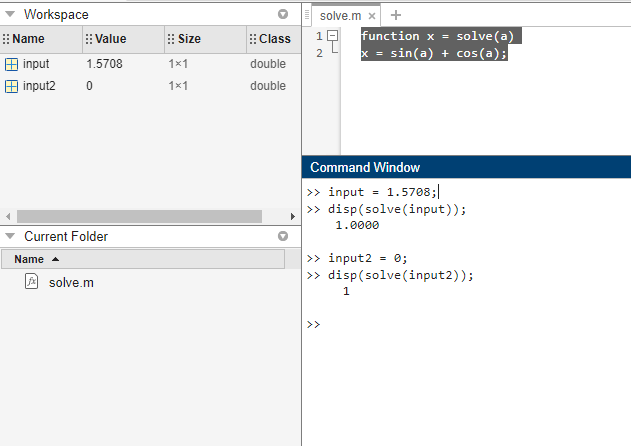The height and width of the screenshot is (446, 631).
Task: Open Current Folder panel actions menu
Action: click(x=282, y=237)
